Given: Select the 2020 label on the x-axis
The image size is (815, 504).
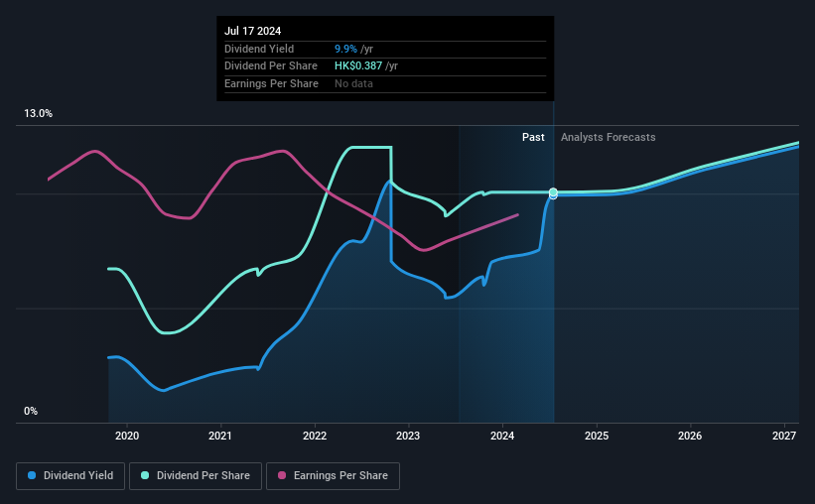Looking at the screenshot, I should coord(127,436).
